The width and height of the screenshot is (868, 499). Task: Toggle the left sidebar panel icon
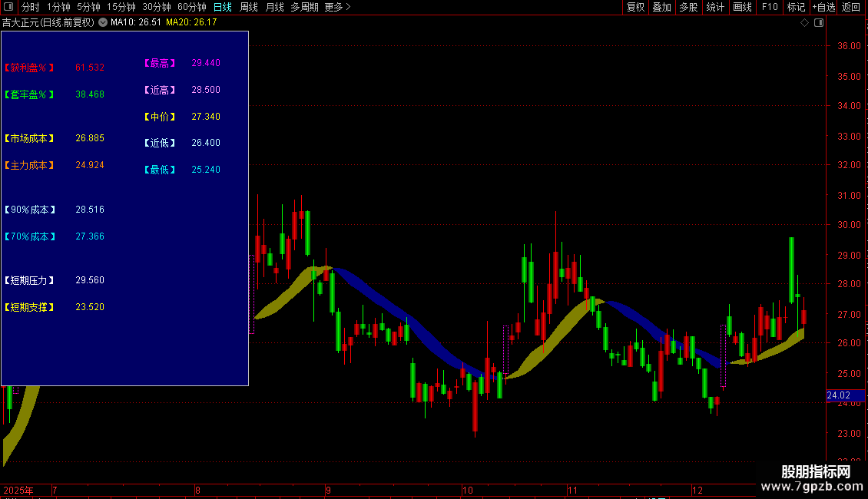[8, 7]
